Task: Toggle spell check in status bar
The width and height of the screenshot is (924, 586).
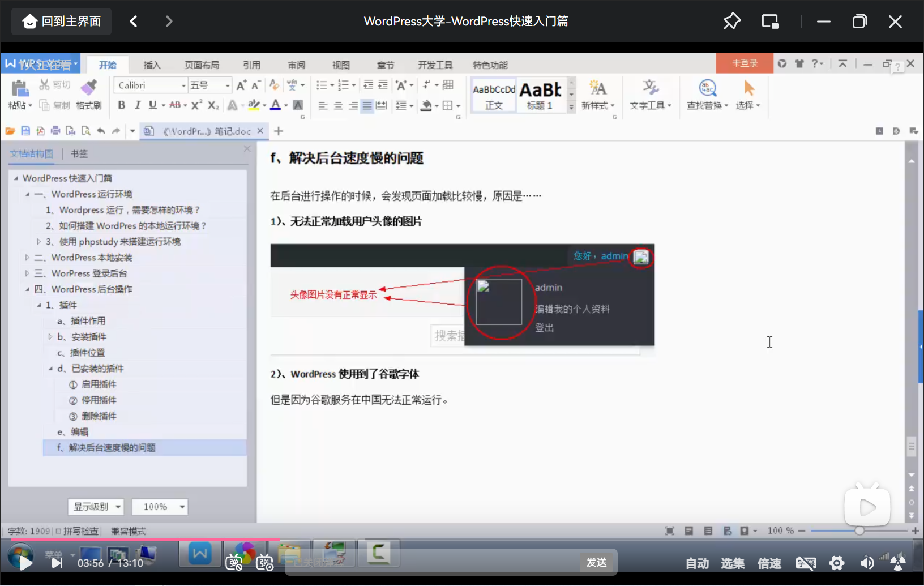Action: click(x=77, y=531)
